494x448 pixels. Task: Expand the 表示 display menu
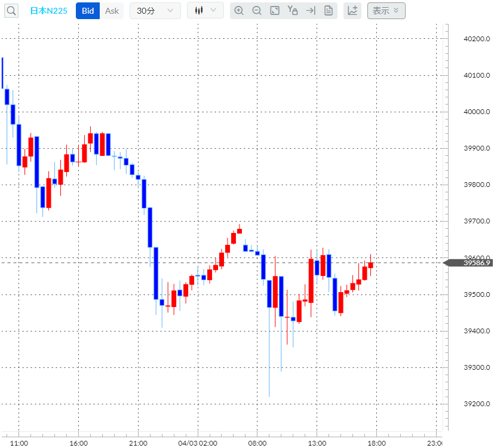(x=386, y=11)
